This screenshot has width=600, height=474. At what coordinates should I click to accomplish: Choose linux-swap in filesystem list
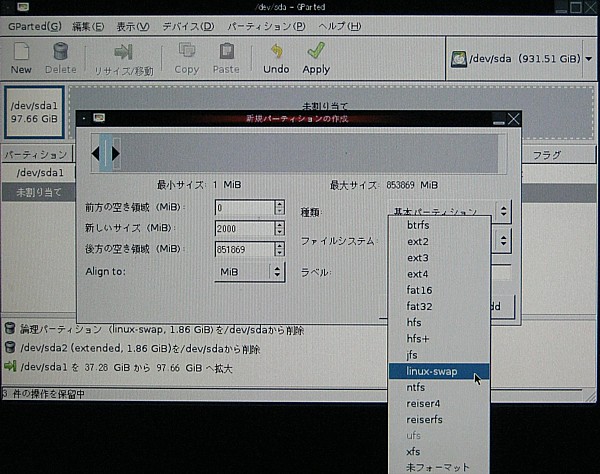(439, 371)
